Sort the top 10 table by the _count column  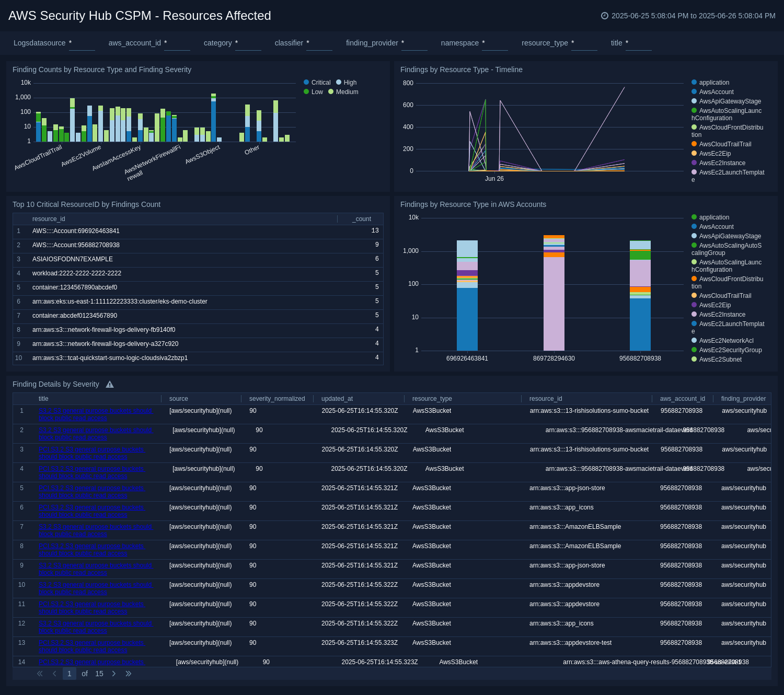click(361, 219)
